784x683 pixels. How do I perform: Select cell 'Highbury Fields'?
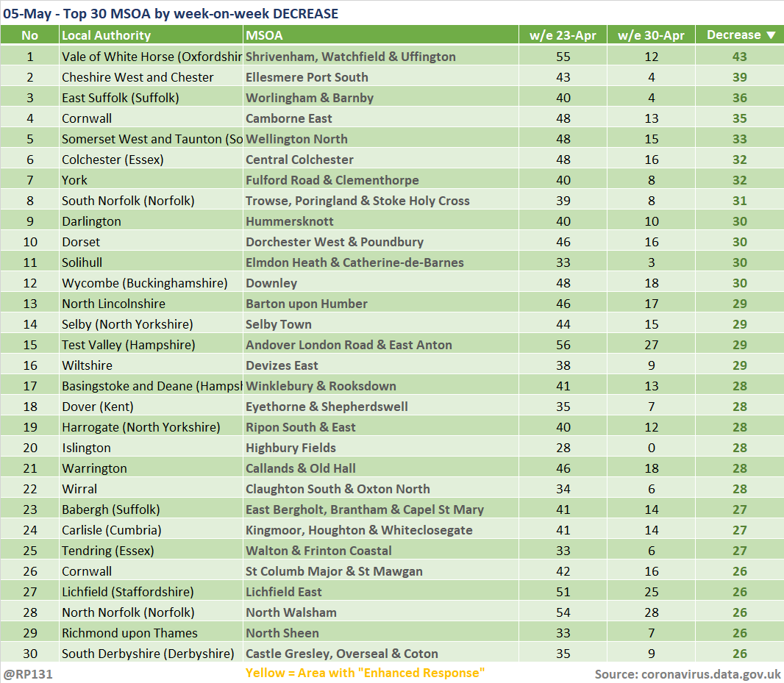tap(380, 448)
